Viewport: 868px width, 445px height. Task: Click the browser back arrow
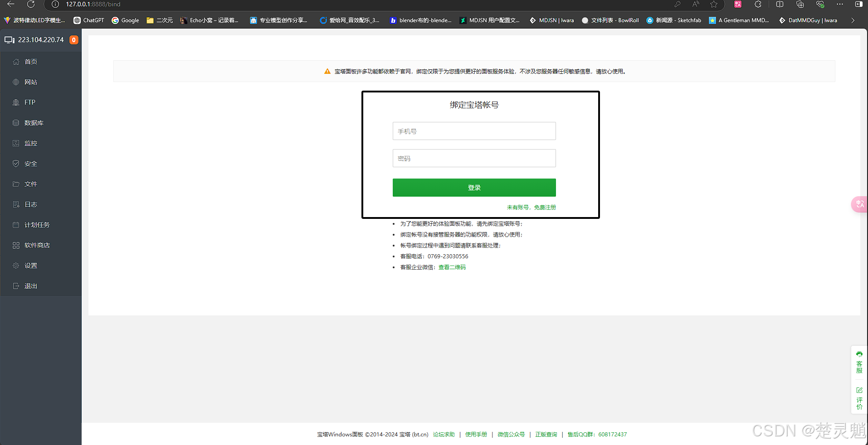pos(11,4)
